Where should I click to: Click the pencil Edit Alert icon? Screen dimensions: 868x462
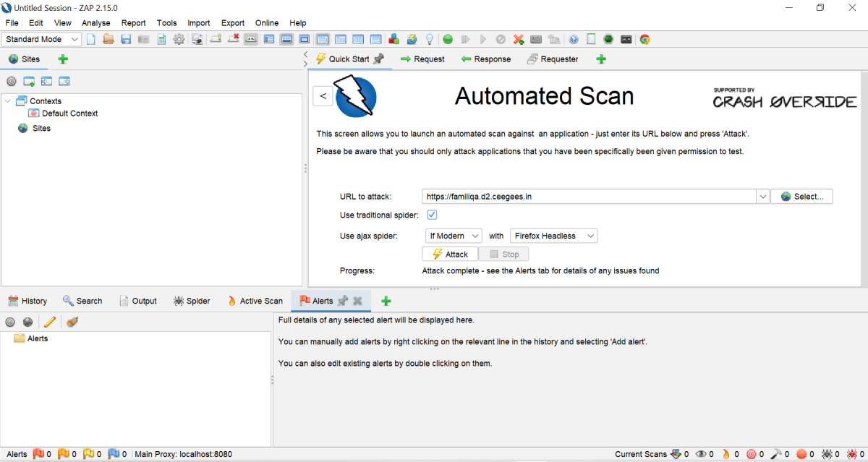[x=50, y=322]
